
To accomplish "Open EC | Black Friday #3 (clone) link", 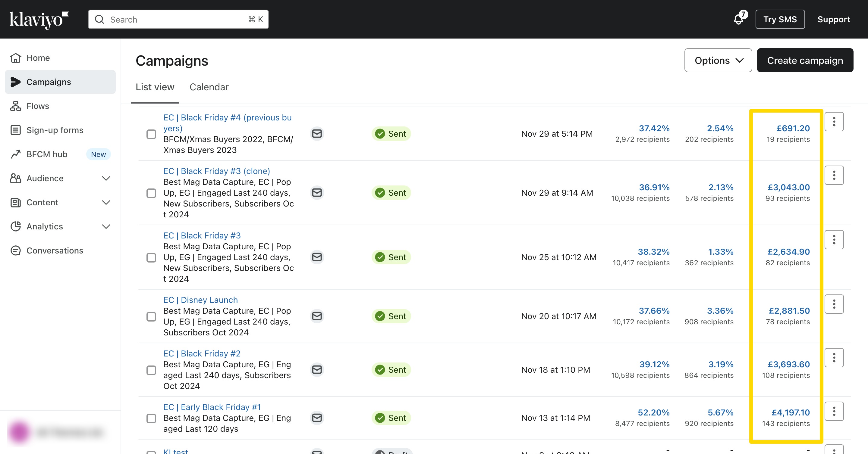I will [217, 171].
